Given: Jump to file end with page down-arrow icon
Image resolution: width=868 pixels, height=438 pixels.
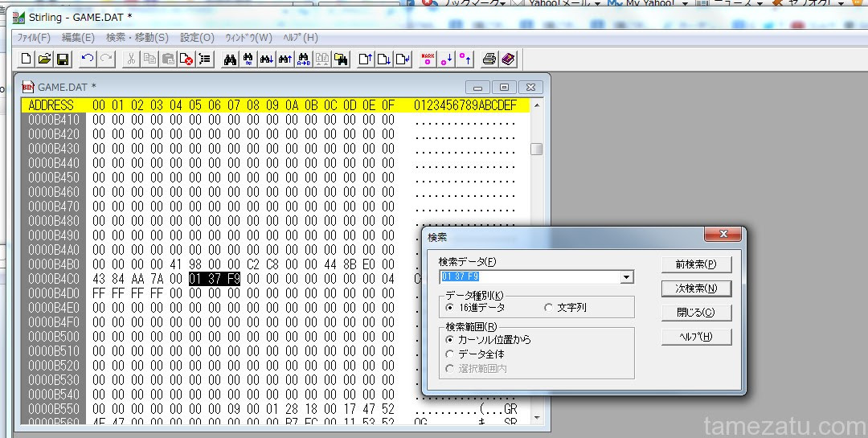Looking at the screenshot, I should [384, 59].
